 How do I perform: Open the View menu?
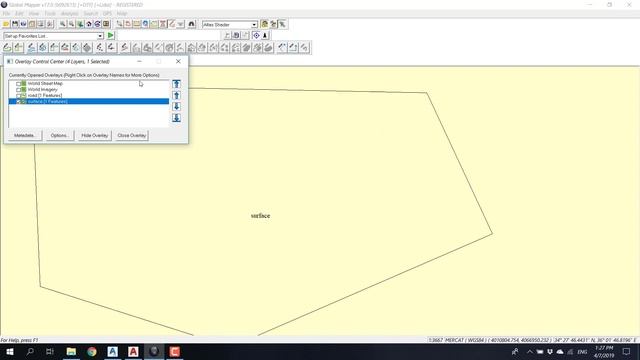point(33,13)
